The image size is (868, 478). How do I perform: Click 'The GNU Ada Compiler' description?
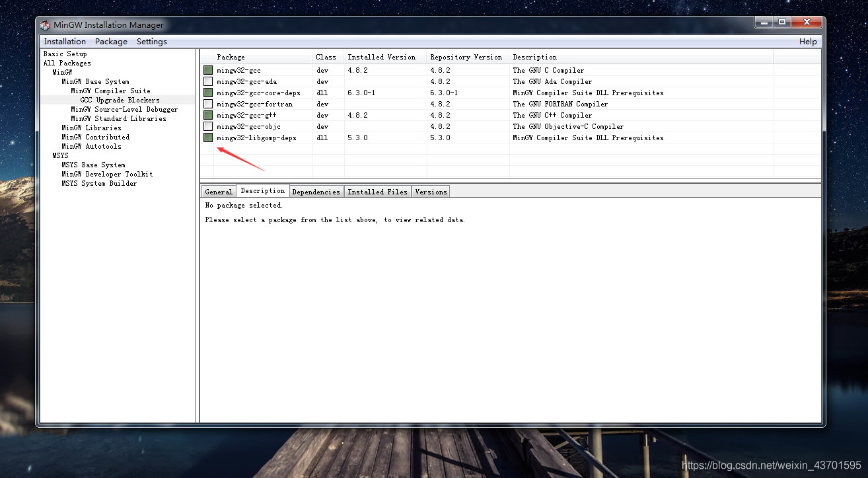[552, 81]
